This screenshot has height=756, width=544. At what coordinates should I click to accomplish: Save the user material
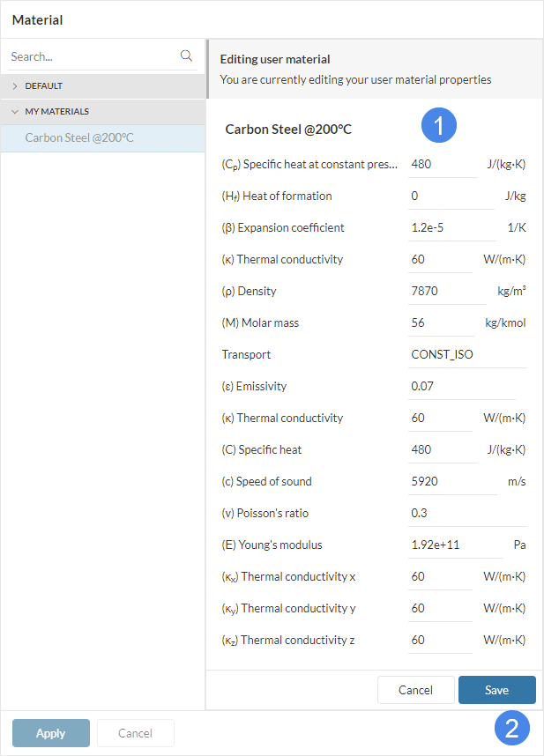(x=496, y=690)
